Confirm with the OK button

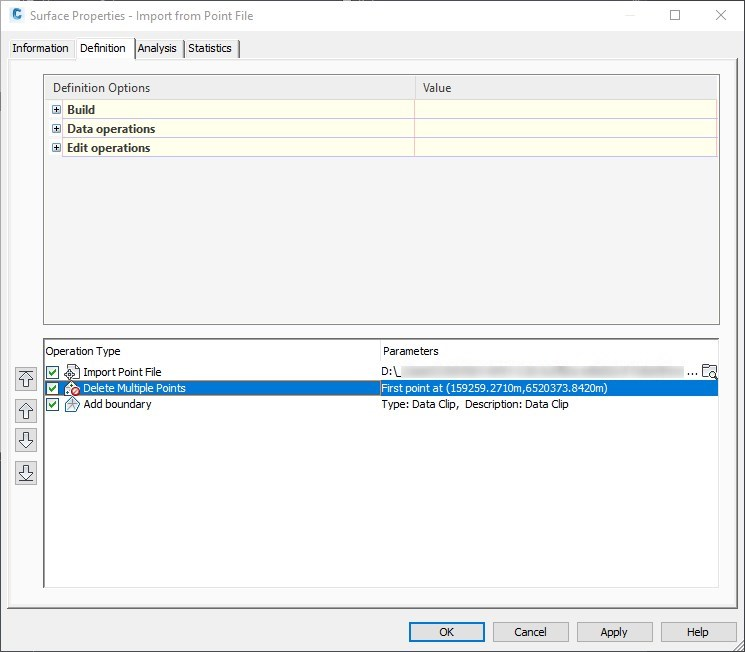coord(447,632)
